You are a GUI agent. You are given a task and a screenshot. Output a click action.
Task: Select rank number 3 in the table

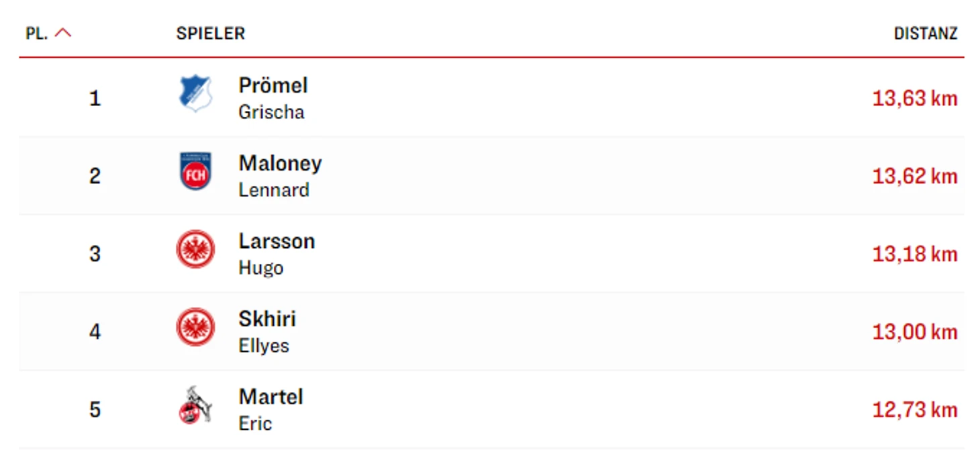pyautogui.click(x=95, y=255)
